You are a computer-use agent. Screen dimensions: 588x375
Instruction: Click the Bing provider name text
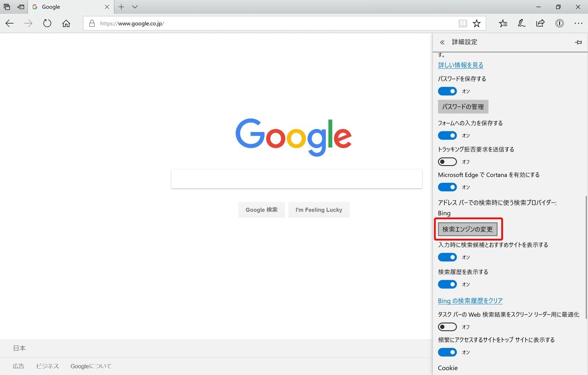444,213
